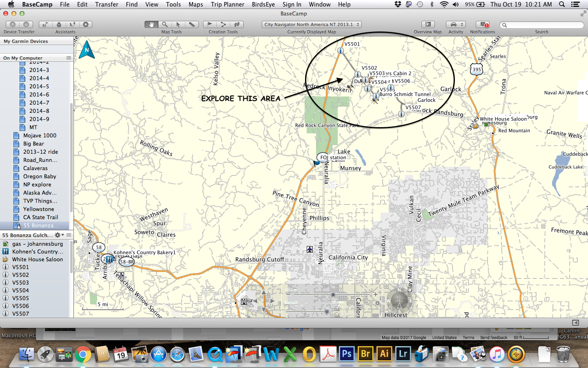Open the Trip Planner menu
Screen dimensions: 588x368
(227, 4)
